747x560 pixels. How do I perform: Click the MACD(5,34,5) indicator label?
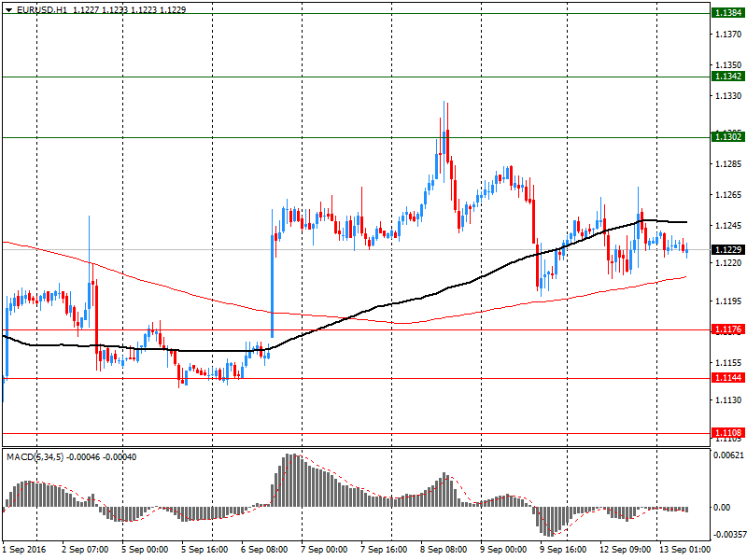[x=35, y=457]
